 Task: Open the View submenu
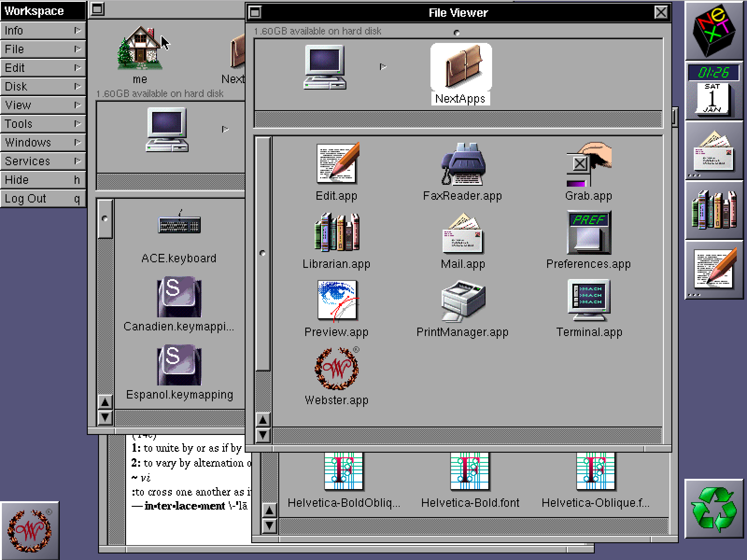[43, 105]
